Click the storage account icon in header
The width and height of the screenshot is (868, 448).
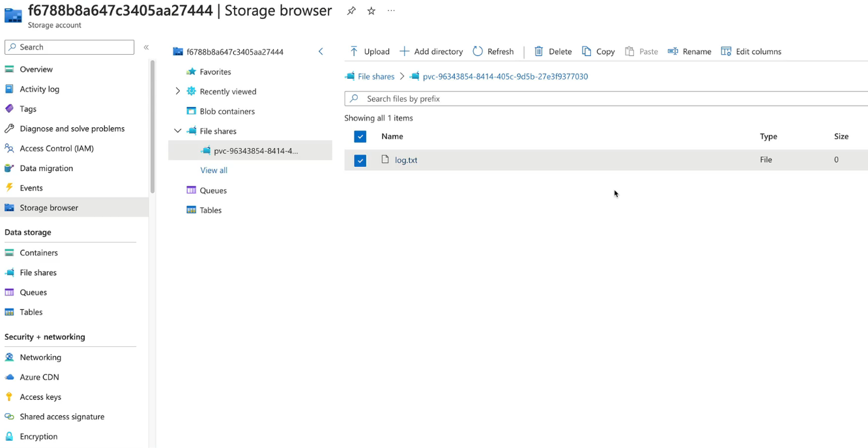(13, 16)
